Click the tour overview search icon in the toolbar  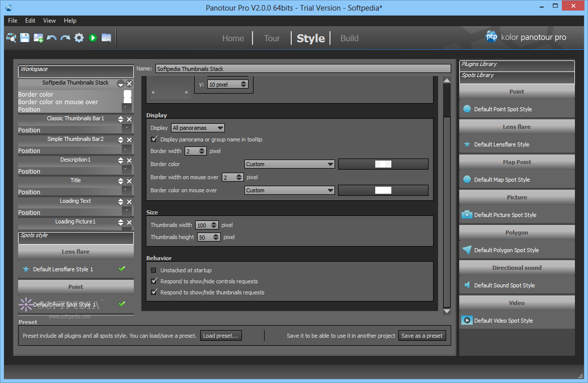pos(11,38)
